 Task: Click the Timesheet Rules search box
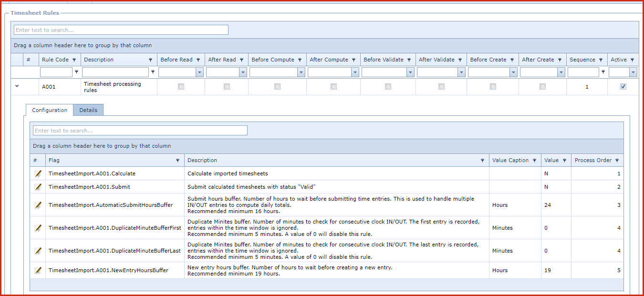(x=121, y=30)
